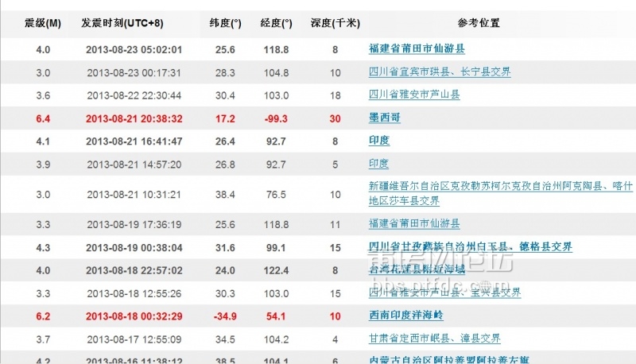Viewport: 636px width, 364px height.
Task: Open the 印度 link for magnitude 3.9
Action: pos(378,164)
